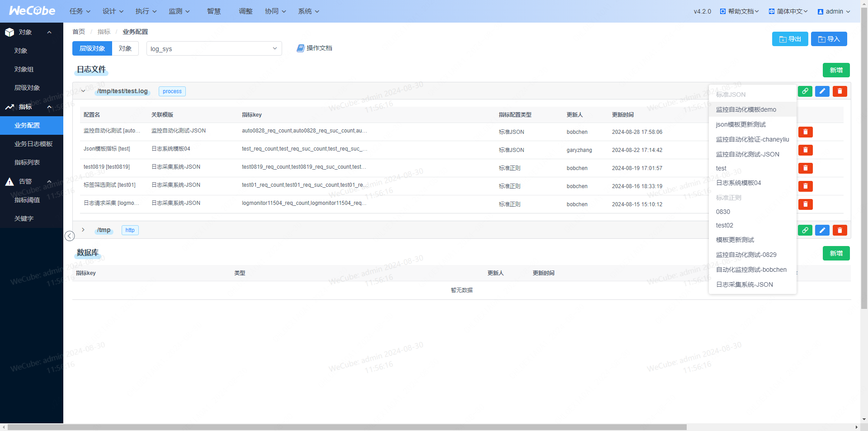Open 对象组 in sidebar
Screen dimensions: 868x431
coord(32,69)
